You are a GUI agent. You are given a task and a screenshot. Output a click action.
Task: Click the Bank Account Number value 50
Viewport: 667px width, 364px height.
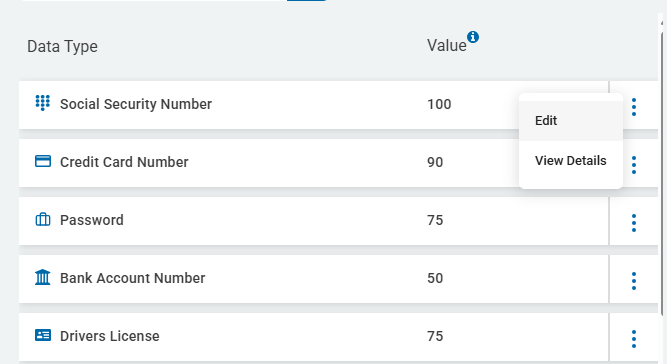[x=435, y=278]
